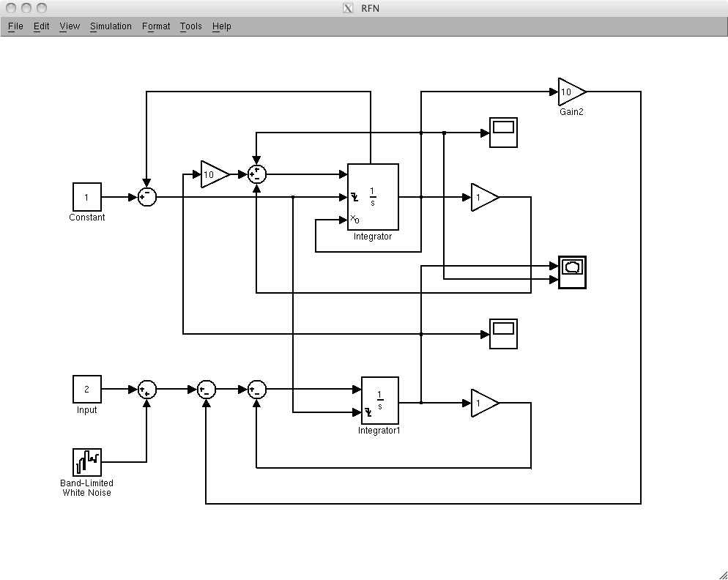
Task: Open the Simulation menu
Action: point(111,26)
